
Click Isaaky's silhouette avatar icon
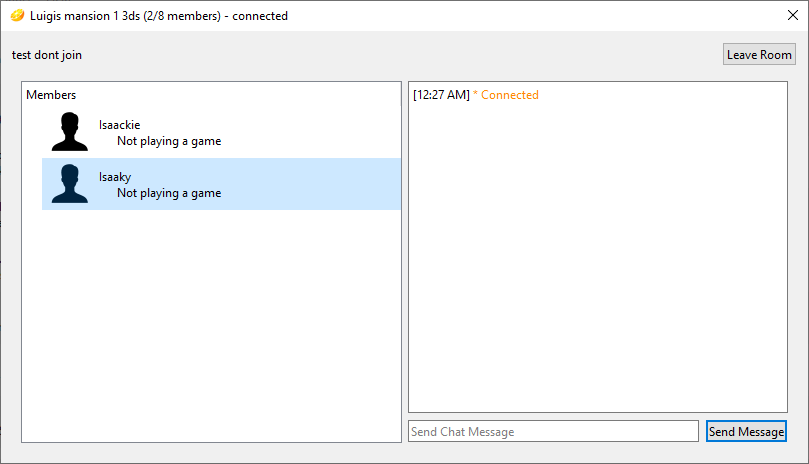pos(69,184)
